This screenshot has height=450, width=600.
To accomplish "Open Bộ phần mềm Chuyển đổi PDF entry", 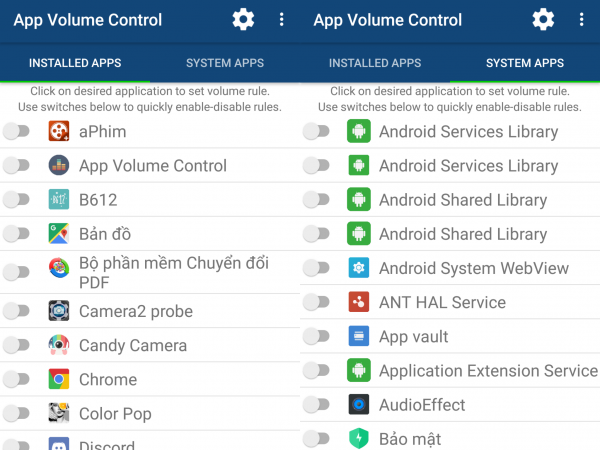I will (160, 272).
